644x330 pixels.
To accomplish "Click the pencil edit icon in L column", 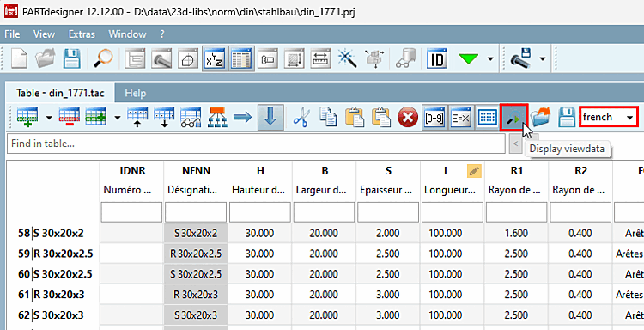I will tap(474, 171).
